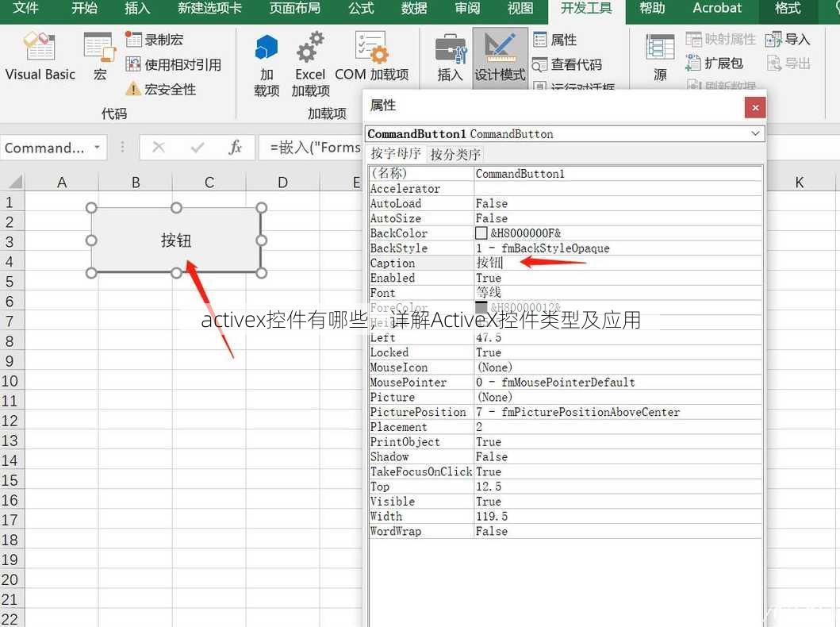Select the TakeFocusOnClick property row
The width and height of the screenshot is (840, 627).
pyautogui.click(x=566, y=471)
